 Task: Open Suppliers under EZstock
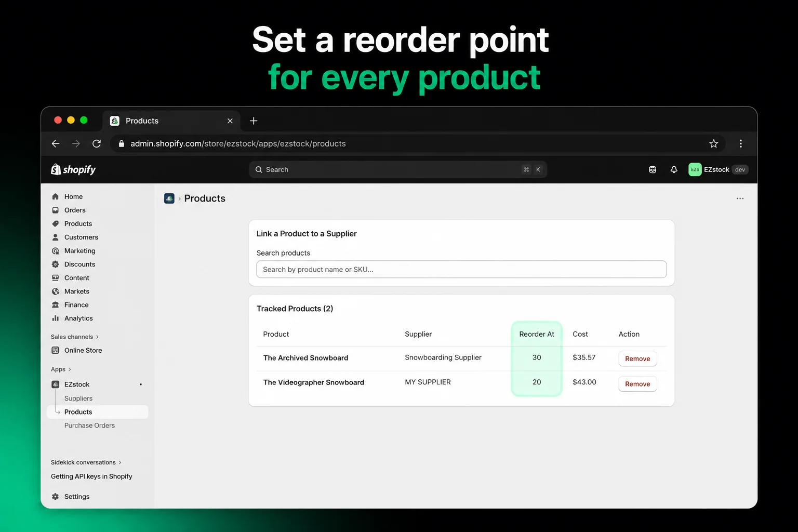pyautogui.click(x=78, y=398)
